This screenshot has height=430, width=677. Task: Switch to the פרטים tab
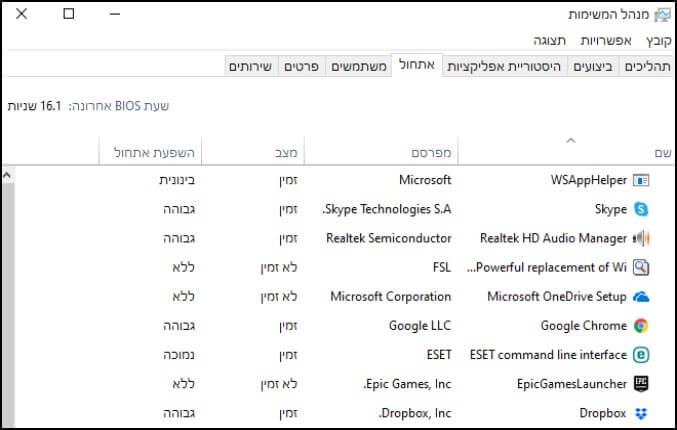[x=301, y=66]
